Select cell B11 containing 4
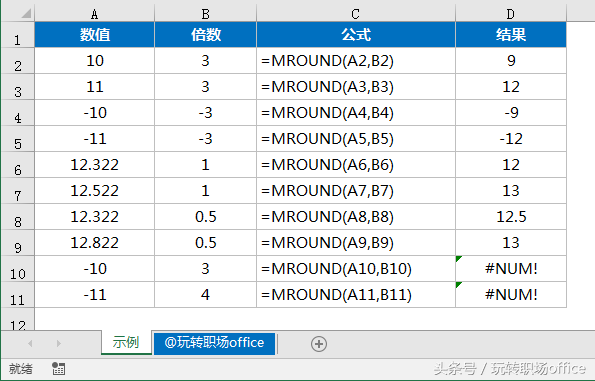This screenshot has height=381, width=595. coord(205,295)
